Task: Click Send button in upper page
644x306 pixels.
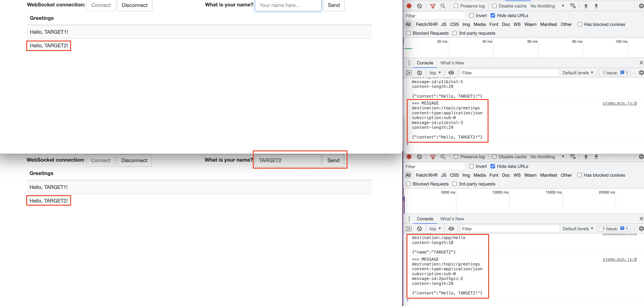Action: 334,5
